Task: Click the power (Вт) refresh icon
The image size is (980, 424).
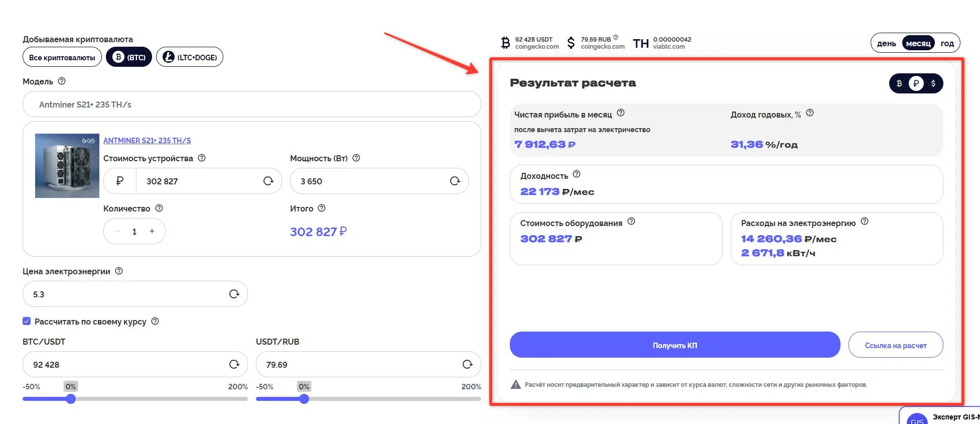Action: pos(455,181)
